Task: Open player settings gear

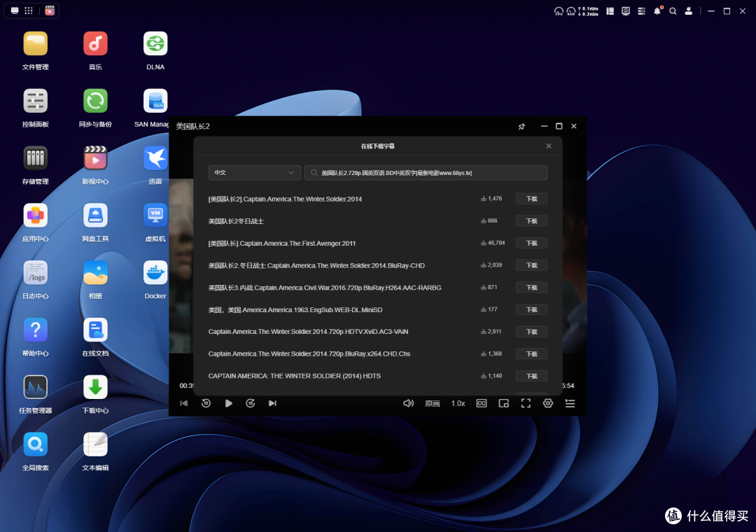Action: (547, 403)
